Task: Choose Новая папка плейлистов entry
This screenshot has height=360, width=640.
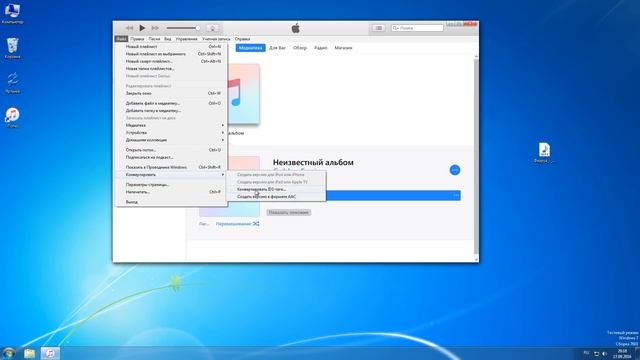Action: pyautogui.click(x=171, y=69)
